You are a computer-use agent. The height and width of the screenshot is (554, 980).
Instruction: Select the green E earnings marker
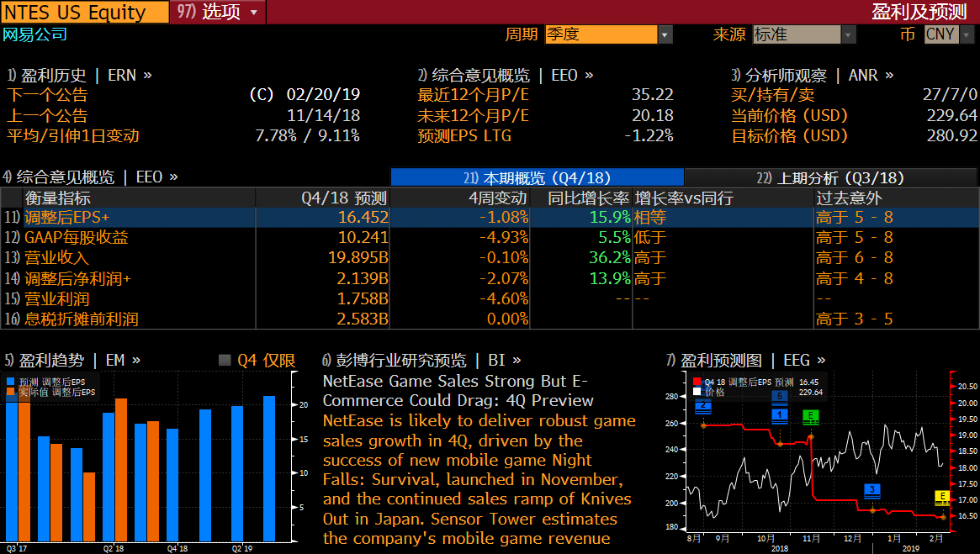pos(811,416)
